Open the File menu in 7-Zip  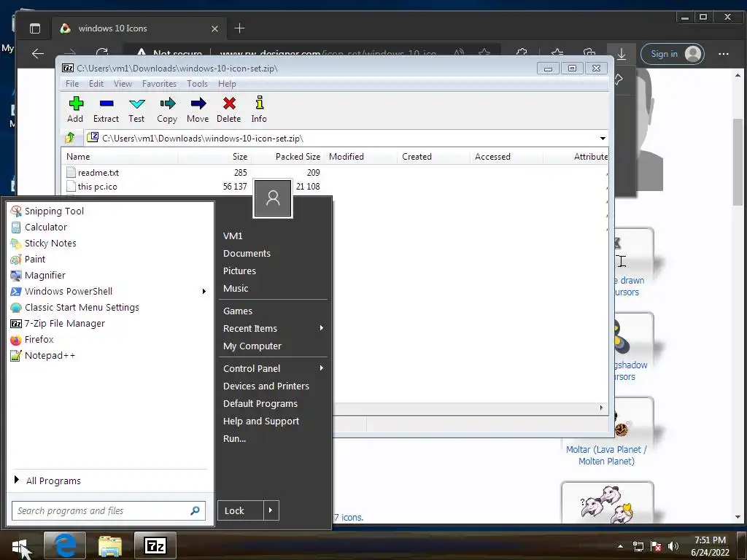coord(72,84)
